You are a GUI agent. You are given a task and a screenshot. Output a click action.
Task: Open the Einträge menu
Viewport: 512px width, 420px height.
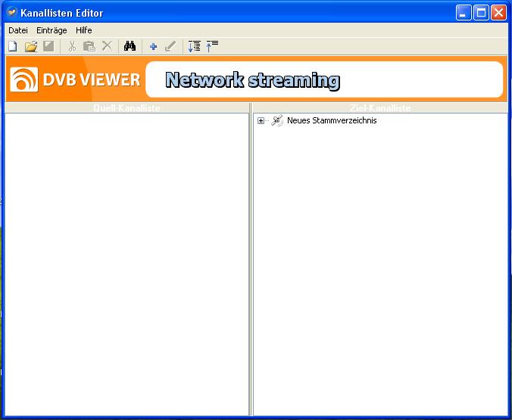(52, 30)
